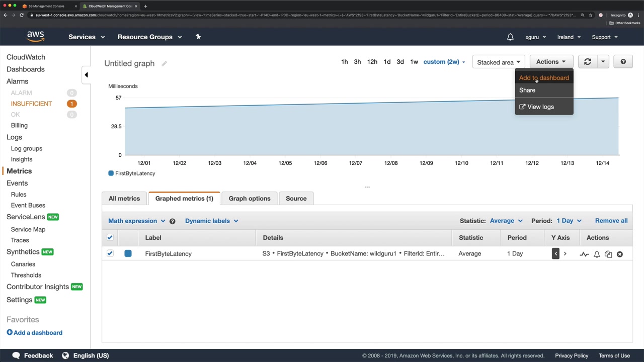
Task: Close the S3 Management Console tab
Action: [x=76, y=6]
